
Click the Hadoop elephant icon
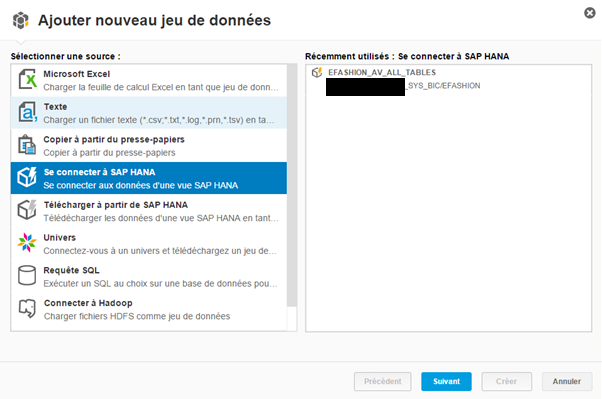(27, 308)
